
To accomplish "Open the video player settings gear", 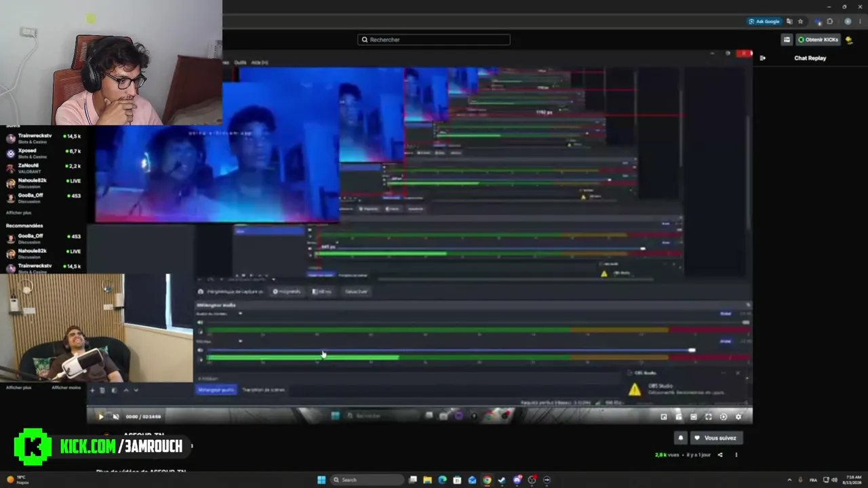I will coord(738,417).
